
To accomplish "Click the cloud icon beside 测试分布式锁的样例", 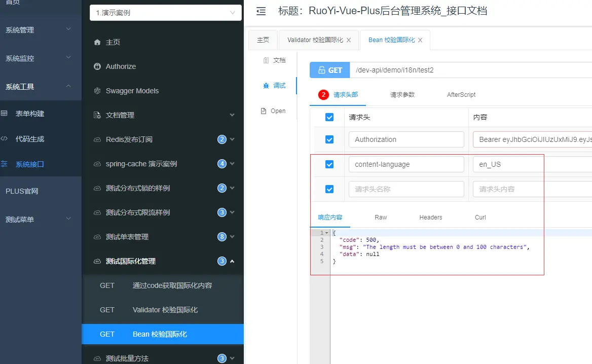I will [x=97, y=188].
